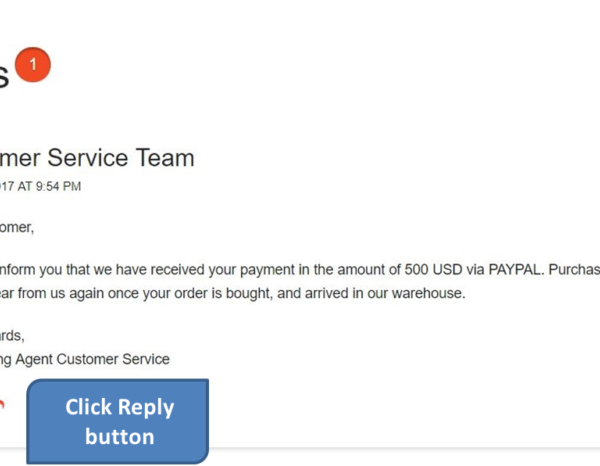Click the cut-off word "Purchas" at line end
Viewport: 600px width, 466px height.
(574, 270)
